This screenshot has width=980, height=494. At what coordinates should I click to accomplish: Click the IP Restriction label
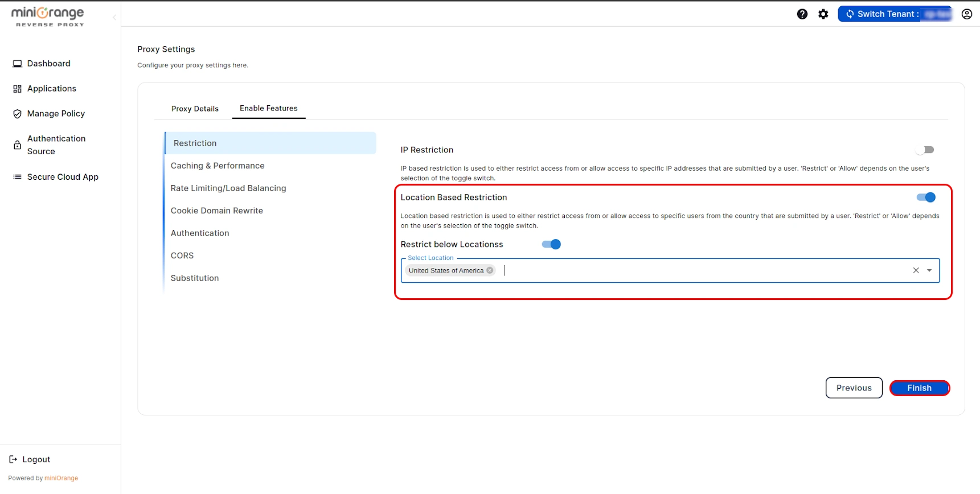[427, 150]
